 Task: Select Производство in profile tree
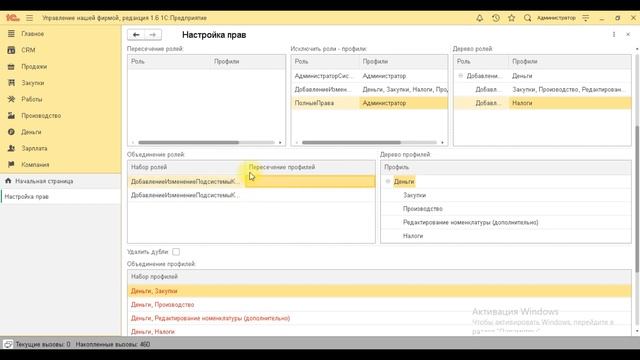[x=422, y=209]
